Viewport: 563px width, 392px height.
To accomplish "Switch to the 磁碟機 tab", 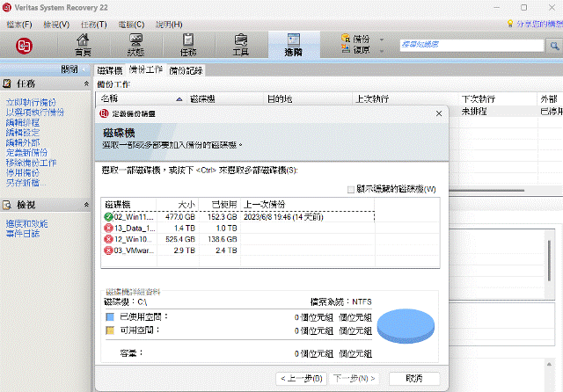I will (x=110, y=70).
